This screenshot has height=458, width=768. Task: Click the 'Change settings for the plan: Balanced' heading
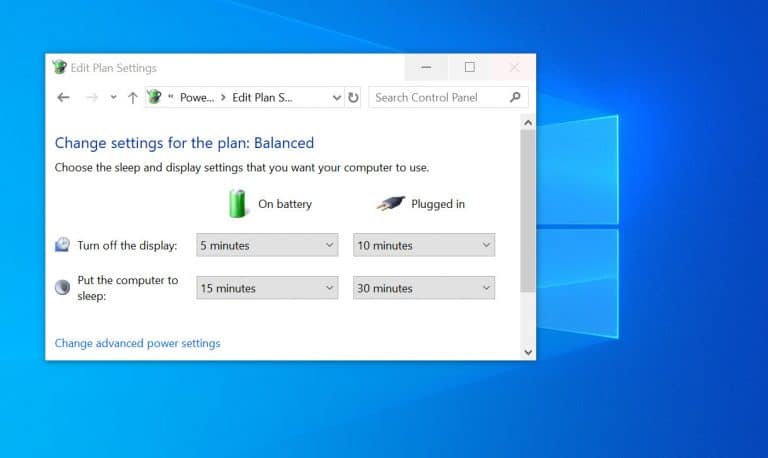[184, 143]
